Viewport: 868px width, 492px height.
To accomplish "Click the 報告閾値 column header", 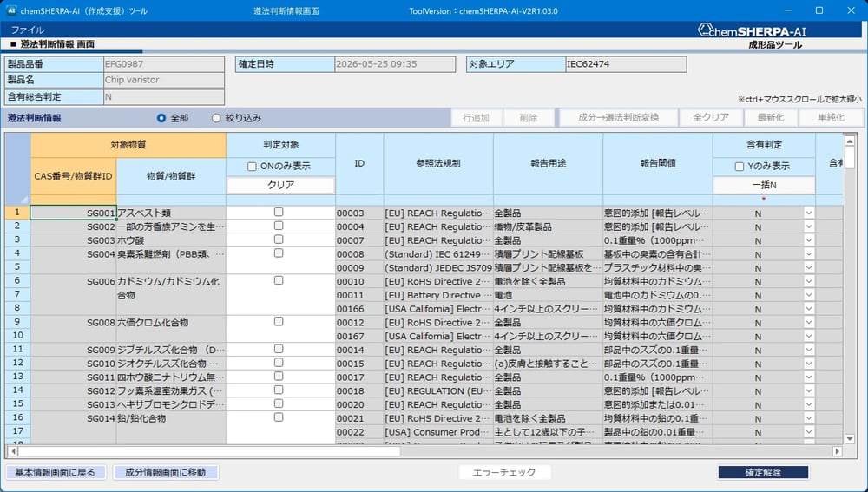I will click(658, 164).
